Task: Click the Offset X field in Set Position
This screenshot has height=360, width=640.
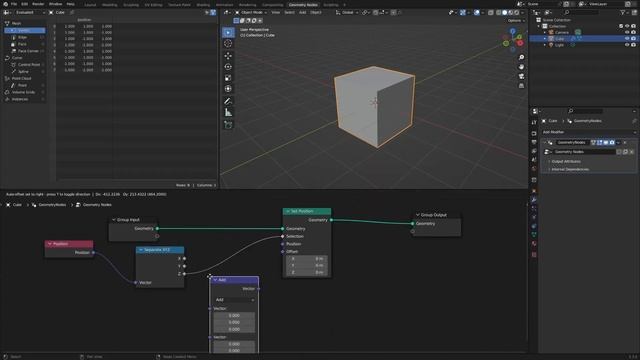Action: [x=307, y=259]
